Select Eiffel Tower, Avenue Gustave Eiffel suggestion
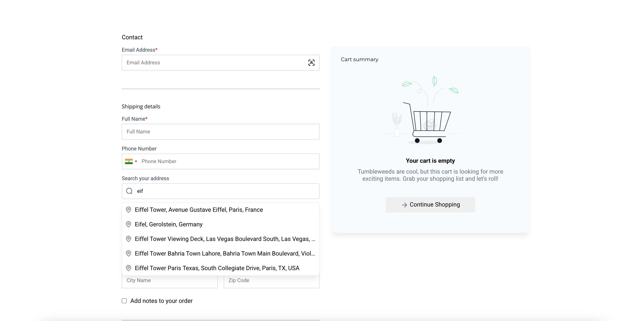 (199, 210)
